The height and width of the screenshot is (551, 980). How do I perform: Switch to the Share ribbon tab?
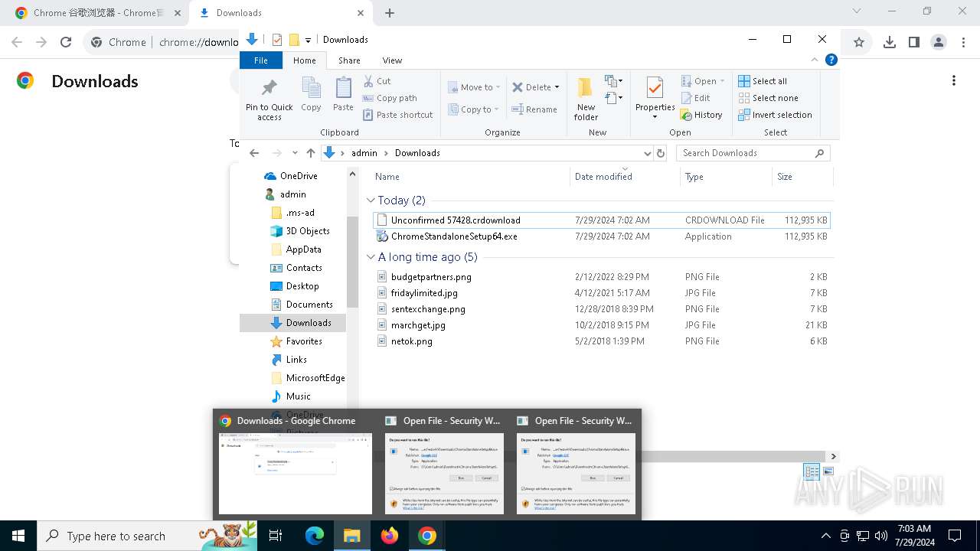point(349,60)
